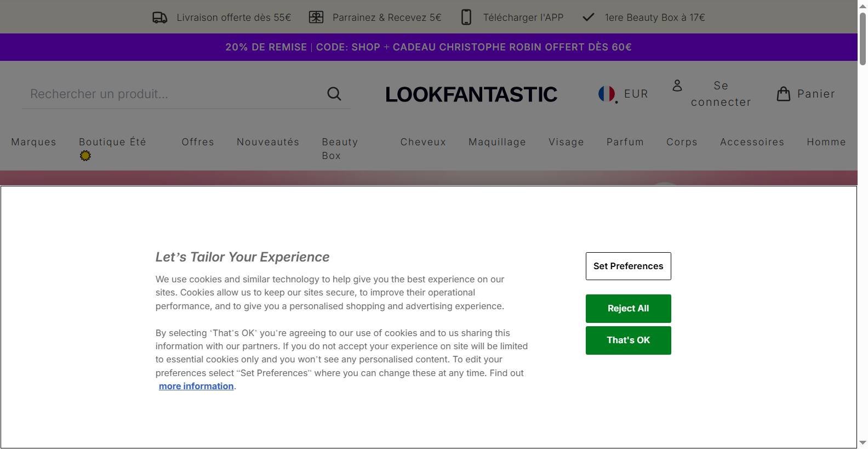Accept cookies with That's OK button

(x=628, y=340)
